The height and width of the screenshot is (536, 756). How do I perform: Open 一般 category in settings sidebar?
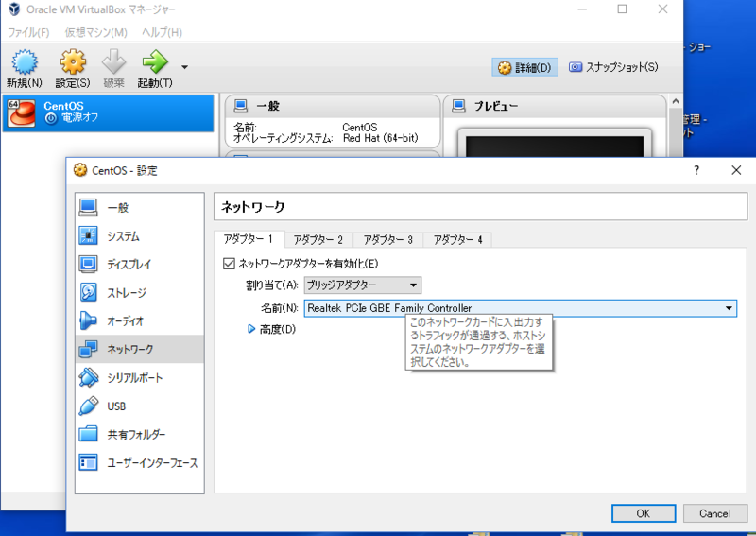pyautogui.click(x=139, y=207)
